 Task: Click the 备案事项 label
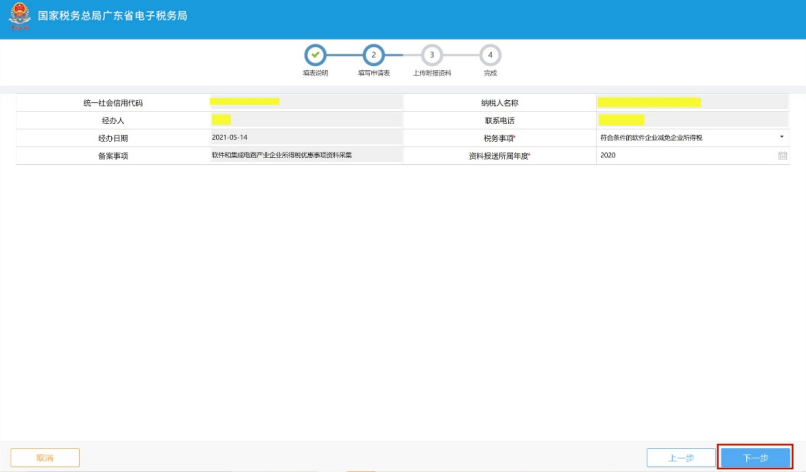(113, 156)
